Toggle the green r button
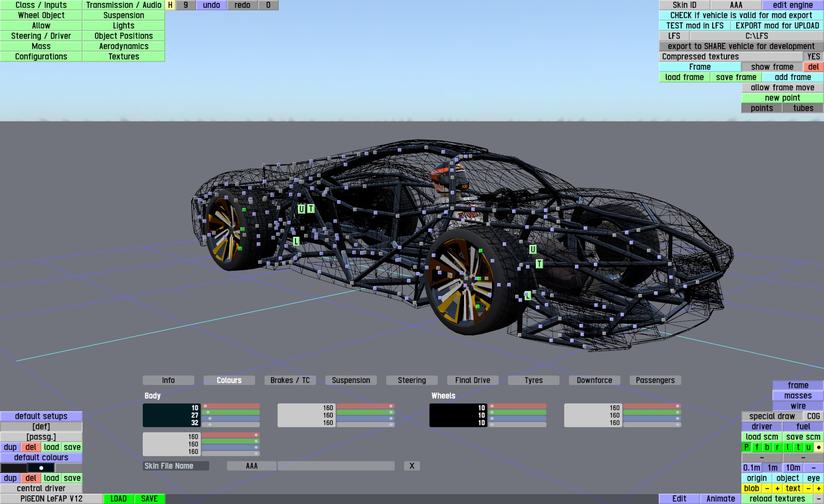This screenshot has height=504, width=824. click(778, 447)
